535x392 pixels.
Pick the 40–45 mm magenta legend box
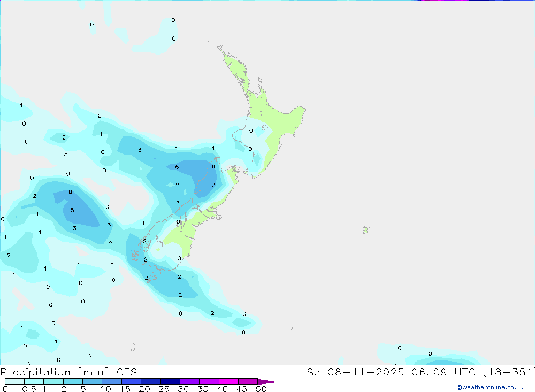228,381
